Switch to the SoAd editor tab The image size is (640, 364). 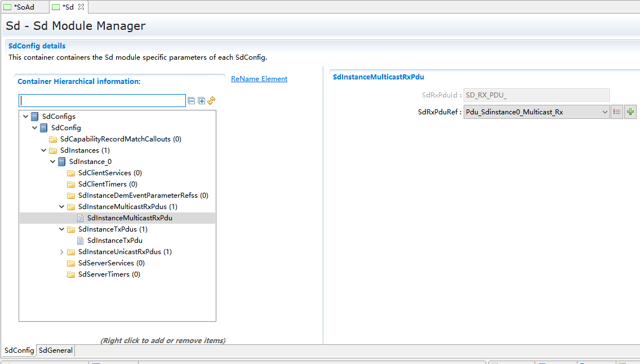(24, 7)
